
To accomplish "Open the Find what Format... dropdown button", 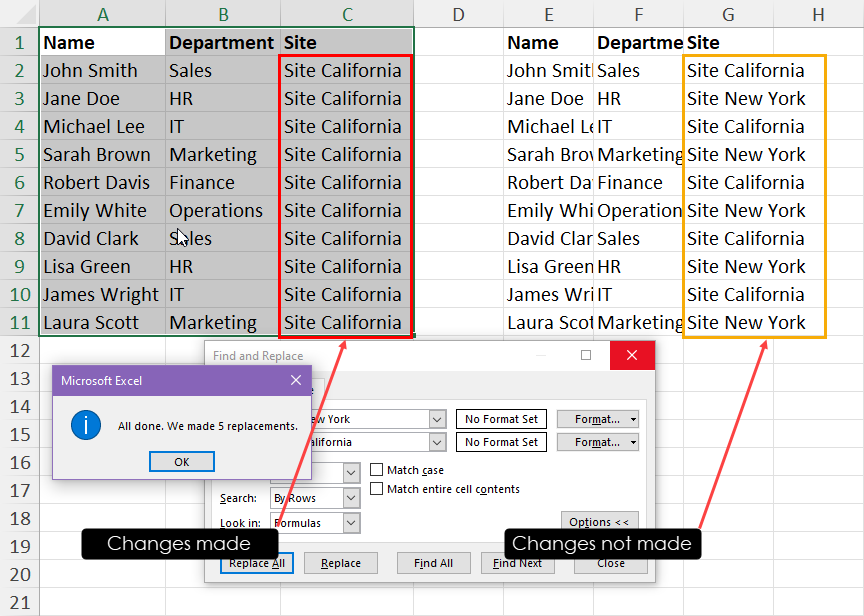I will (x=598, y=419).
